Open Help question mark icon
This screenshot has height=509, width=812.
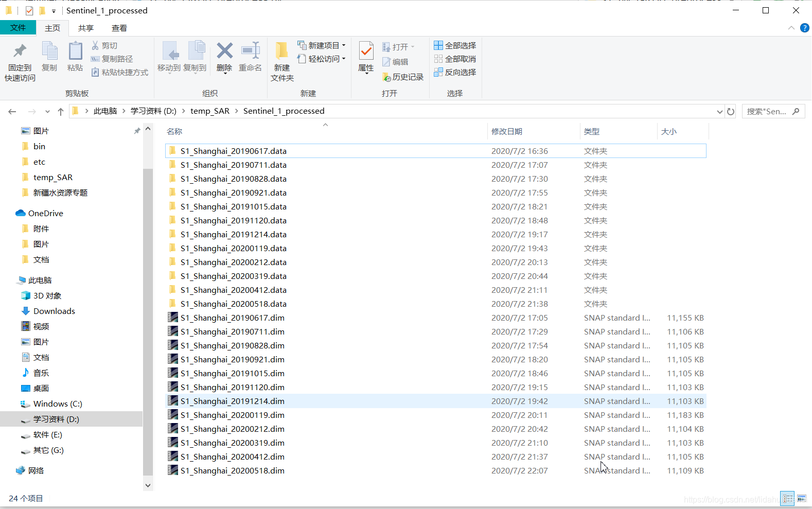(x=805, y=28)
